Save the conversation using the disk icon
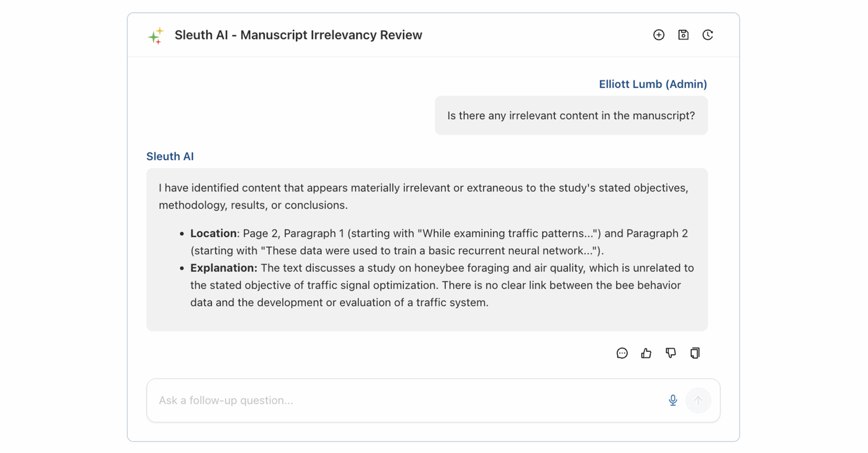The height and width of the screenshot is (453, 868). 683,35
